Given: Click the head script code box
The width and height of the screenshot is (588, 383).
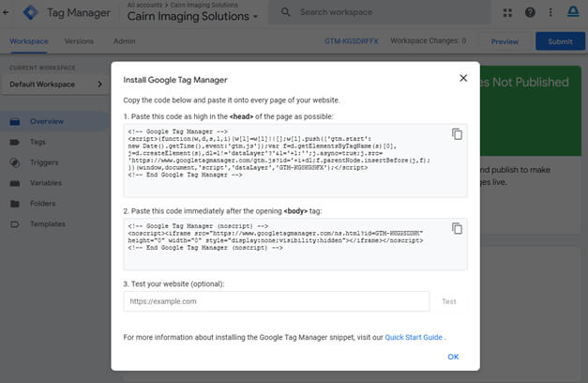Looking at the screenshot, I should (x=295, y=161).
